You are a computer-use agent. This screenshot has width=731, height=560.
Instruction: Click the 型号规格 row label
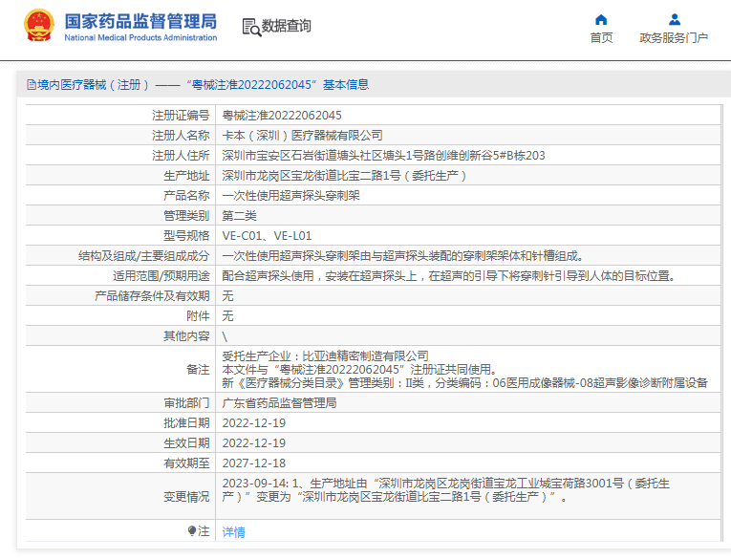click(x=186, y=235)
